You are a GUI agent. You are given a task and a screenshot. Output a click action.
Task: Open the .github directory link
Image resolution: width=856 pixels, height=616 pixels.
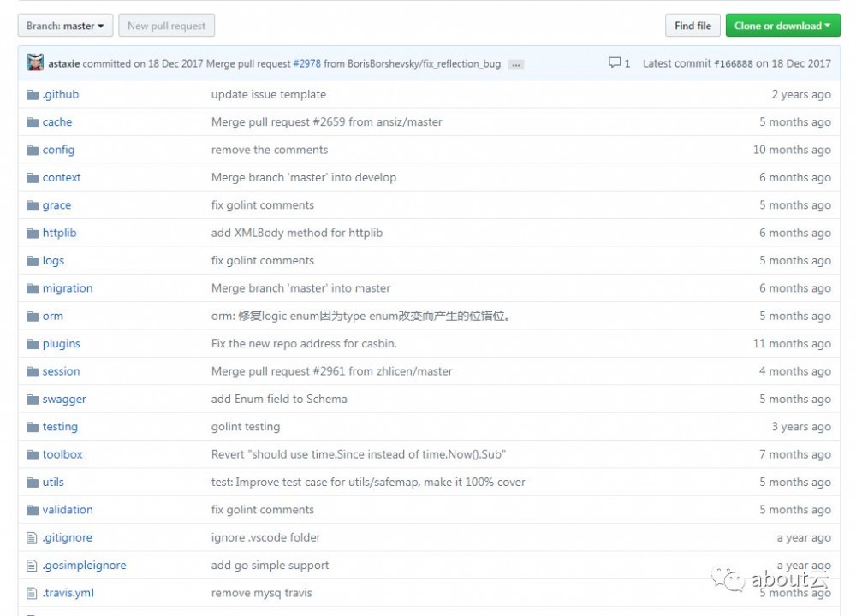click(x=61, y=94)
